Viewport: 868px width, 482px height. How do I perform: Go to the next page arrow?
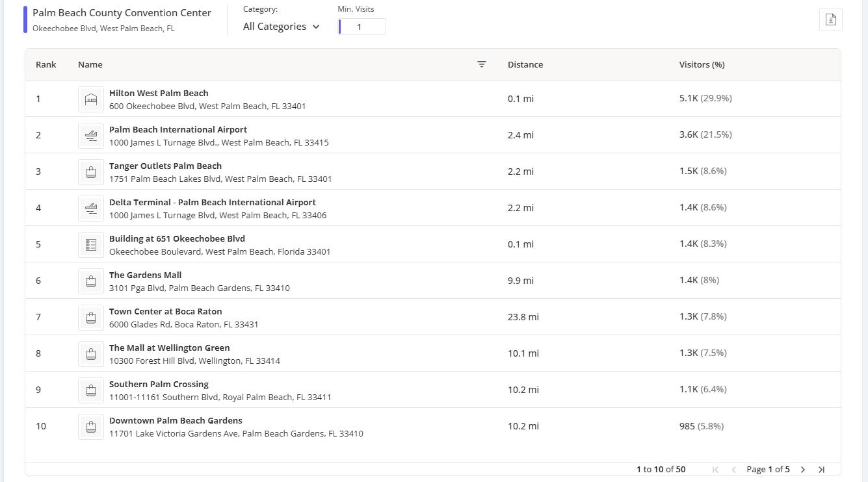tap(802, 470)
